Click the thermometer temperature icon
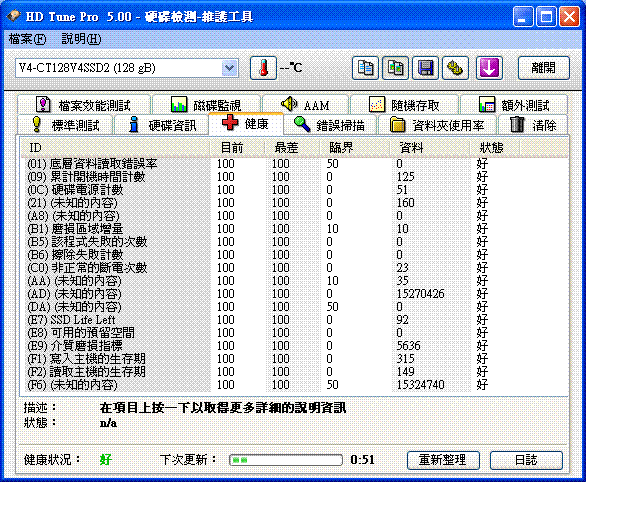 263,68
